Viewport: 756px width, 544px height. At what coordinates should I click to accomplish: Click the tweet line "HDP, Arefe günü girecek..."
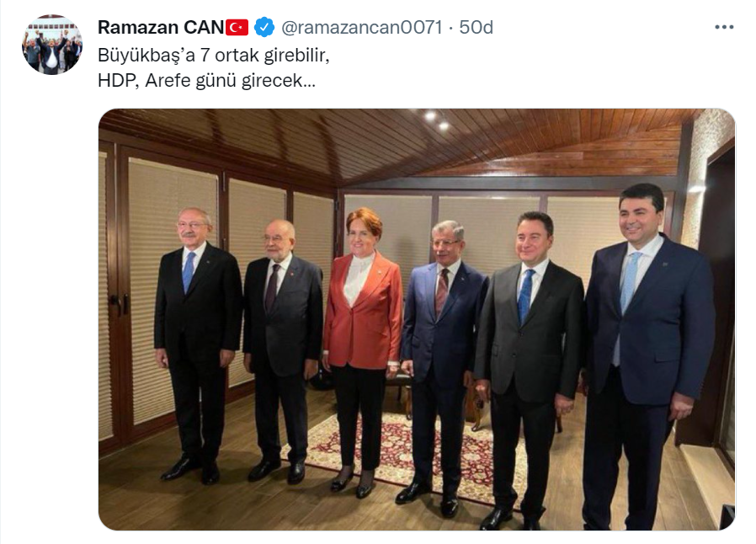(x=206, y=80)
